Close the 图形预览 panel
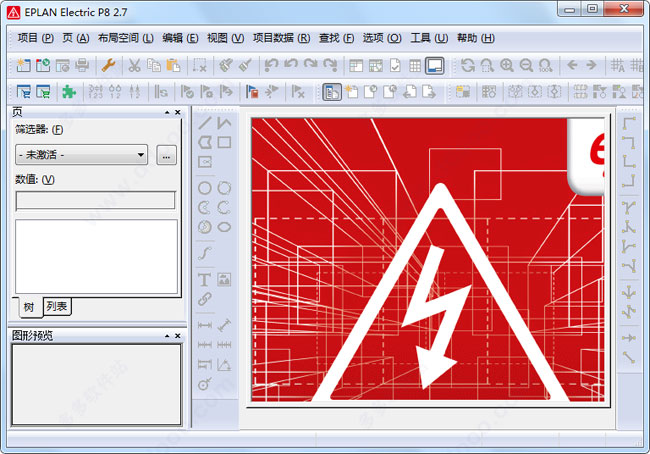The width and height of the screenshot is (650, 454). [178, 335]
